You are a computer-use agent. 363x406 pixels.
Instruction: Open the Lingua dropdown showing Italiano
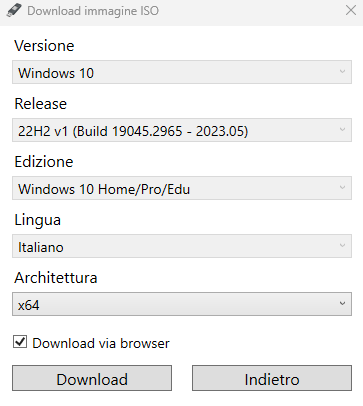tap(182, 246)
